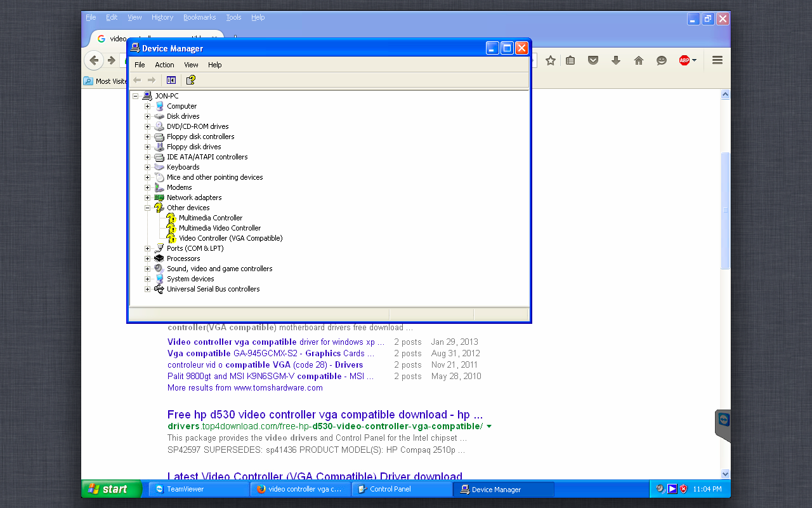Open the Firefox hamburger menu
This screenshot has height=508, width=812.
(x=717, y=60)
